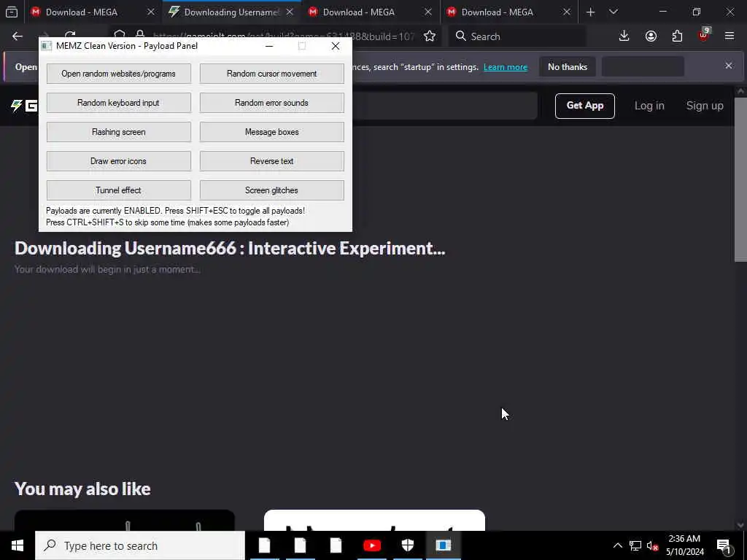The width and height of the screenshot is (747, 560).
Task: Click the Type here to search box
Action: pyautogui.click(x=140, y=545)
